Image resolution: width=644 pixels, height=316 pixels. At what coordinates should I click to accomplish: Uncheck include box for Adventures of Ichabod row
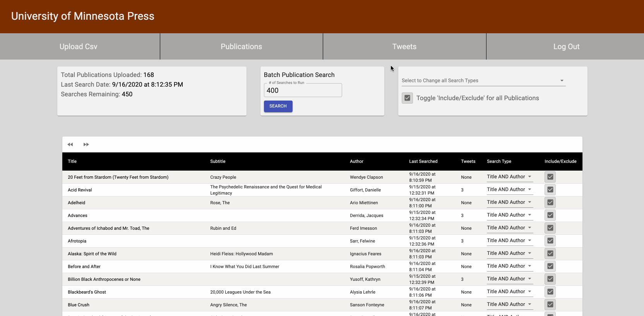tap(550, 228)
